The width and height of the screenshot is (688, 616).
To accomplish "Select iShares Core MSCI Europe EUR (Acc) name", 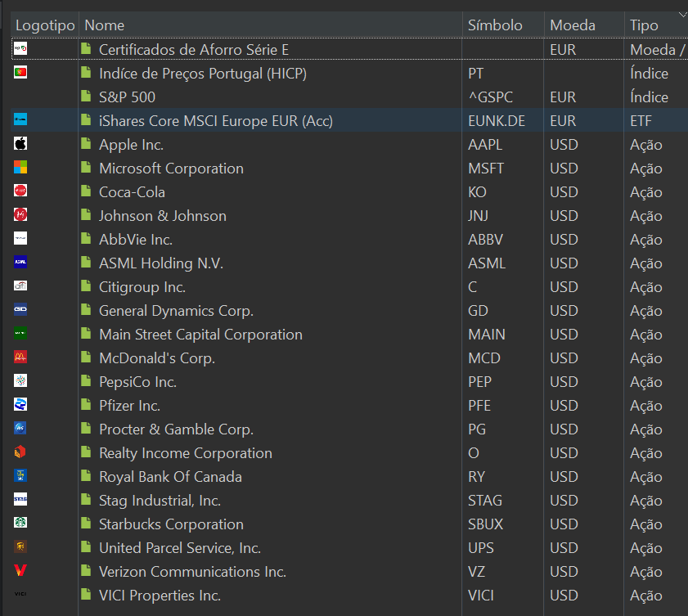I will [x=216, y=120].
